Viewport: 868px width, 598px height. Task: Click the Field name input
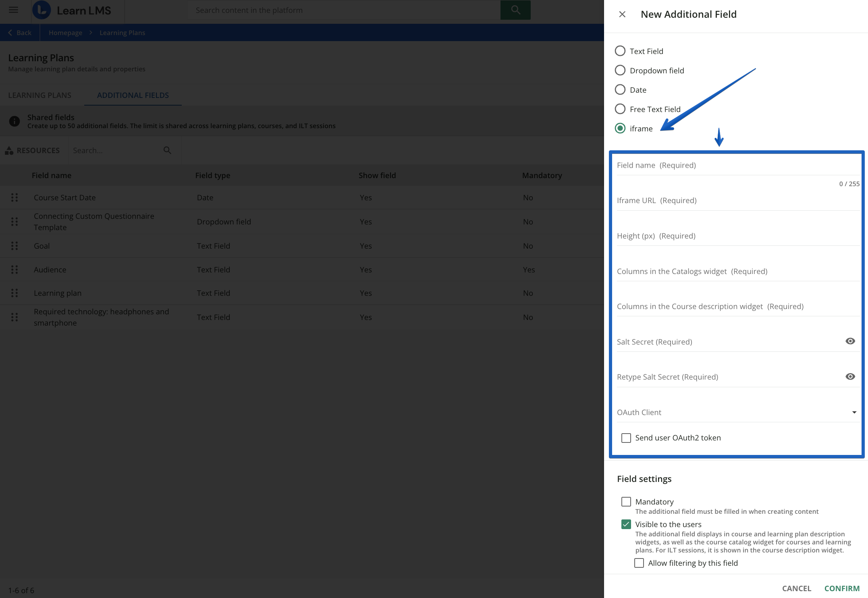(738, 166)
